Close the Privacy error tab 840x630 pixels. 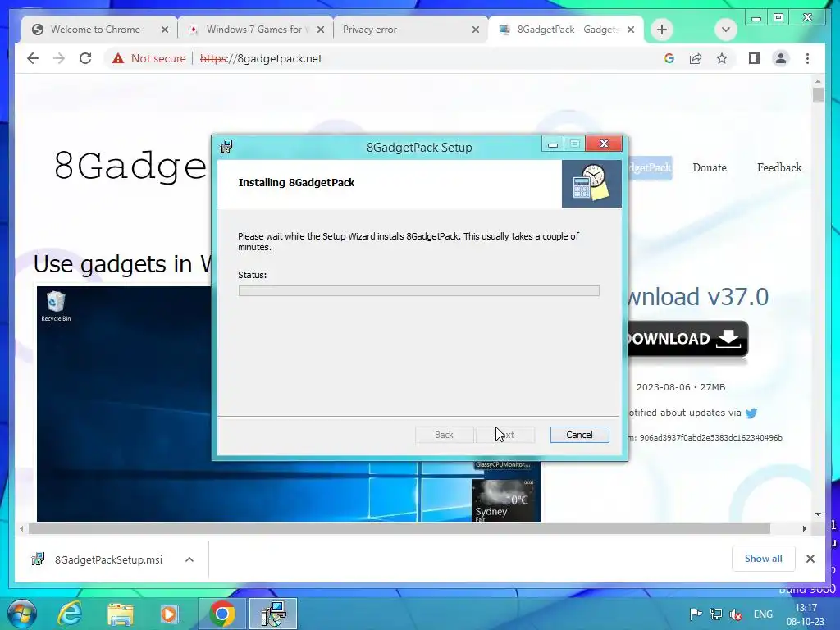coord(475,30)
